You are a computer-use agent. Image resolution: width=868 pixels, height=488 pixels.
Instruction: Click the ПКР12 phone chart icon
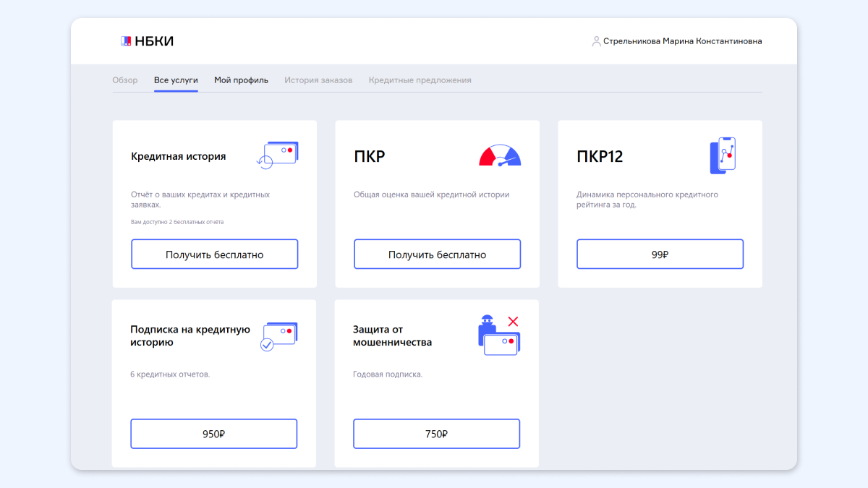click(x=723, y=155)
